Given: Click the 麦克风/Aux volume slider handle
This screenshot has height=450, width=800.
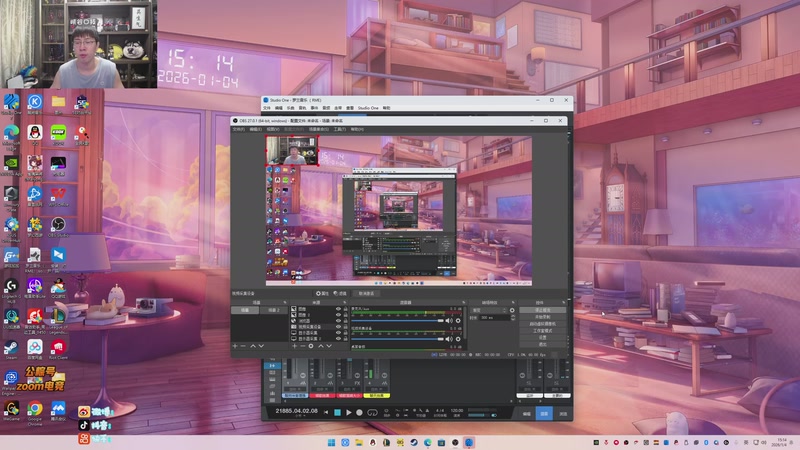Looking at the screenshot, I should point(440,320).
